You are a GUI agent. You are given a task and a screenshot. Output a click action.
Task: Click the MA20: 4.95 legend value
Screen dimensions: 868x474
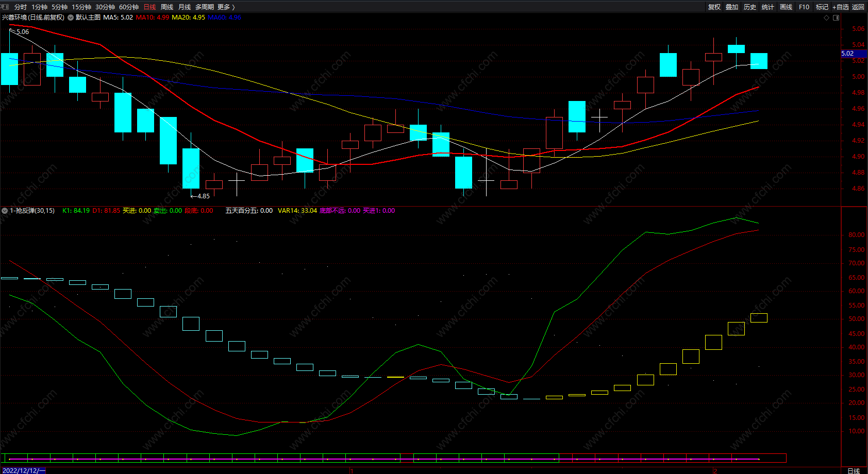[188, 18]
